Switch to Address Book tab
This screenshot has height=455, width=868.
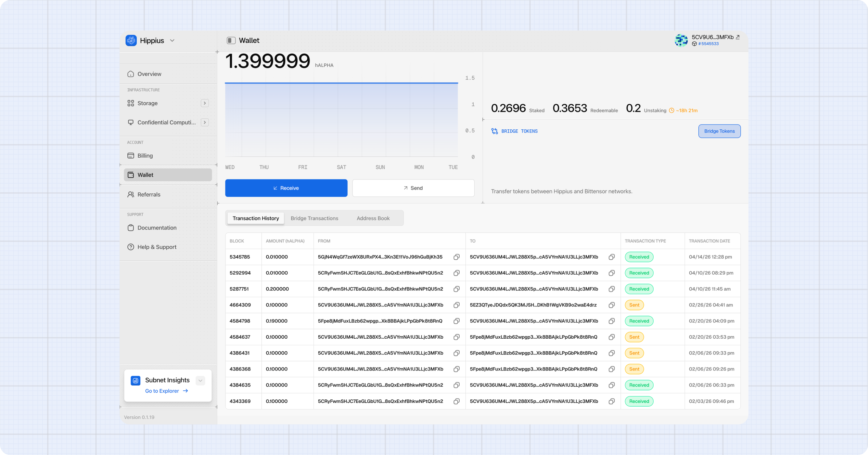(373, 218)
